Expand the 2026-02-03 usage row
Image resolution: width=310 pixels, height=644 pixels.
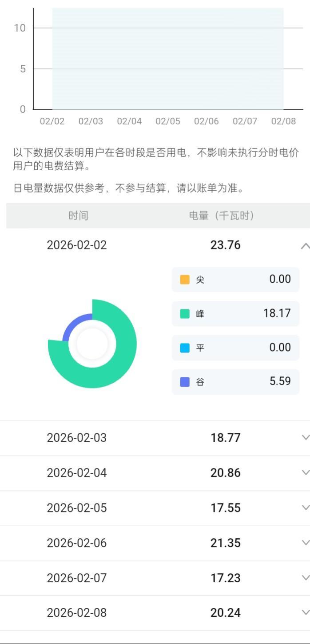[305, 438]
